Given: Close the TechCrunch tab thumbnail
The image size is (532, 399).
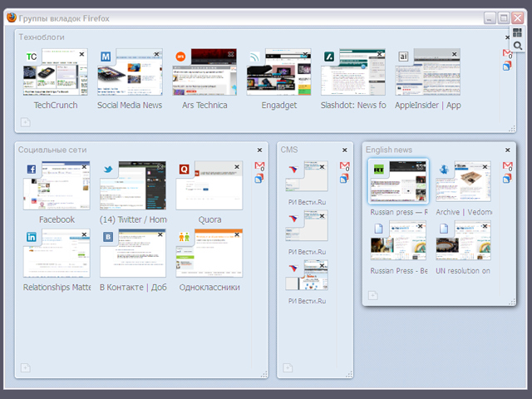Looking at the screenshot, I should (81, 54).
